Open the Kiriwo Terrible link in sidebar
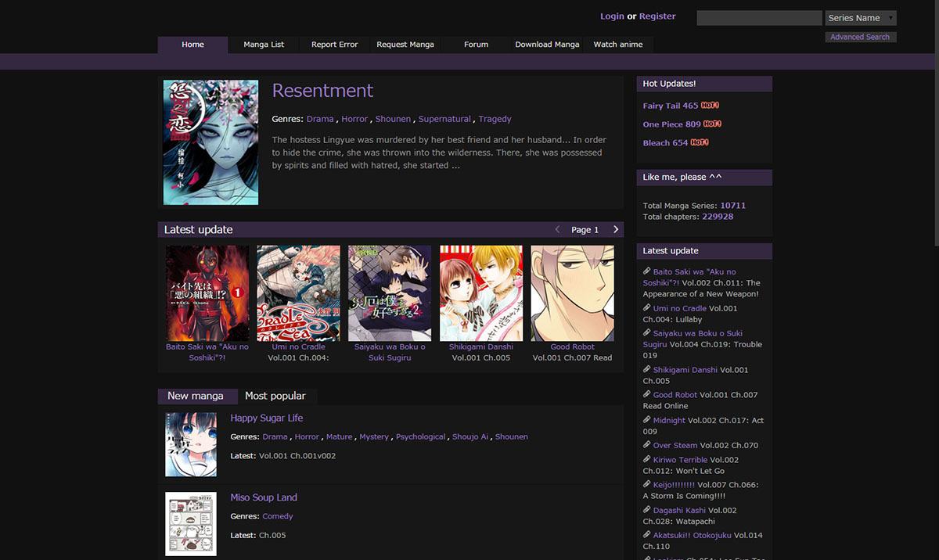The height and width of the screenshot is (560, 939). (681, 460)
